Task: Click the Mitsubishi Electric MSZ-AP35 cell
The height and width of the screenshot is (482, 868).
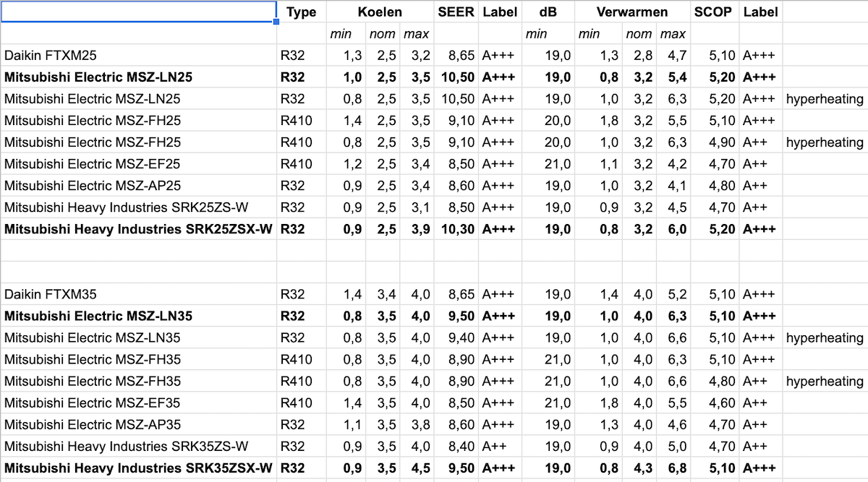Action: 138,424
